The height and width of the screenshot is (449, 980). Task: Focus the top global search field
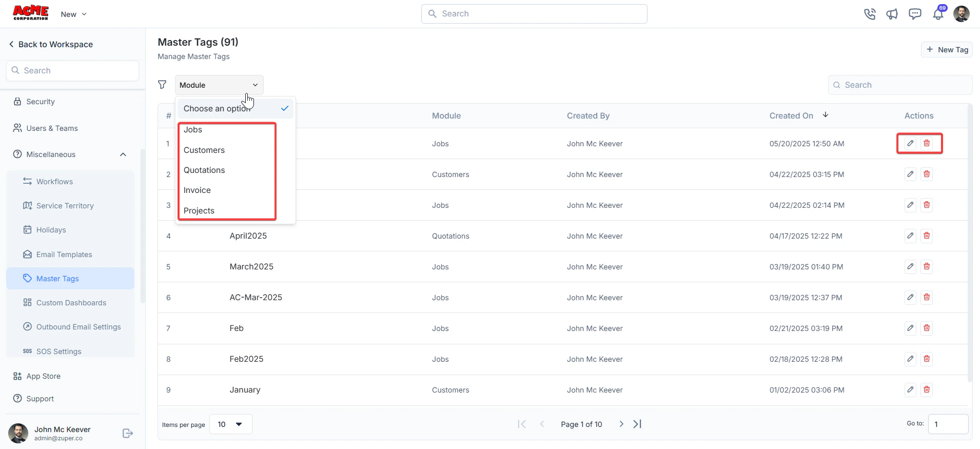tap(534, 14)
